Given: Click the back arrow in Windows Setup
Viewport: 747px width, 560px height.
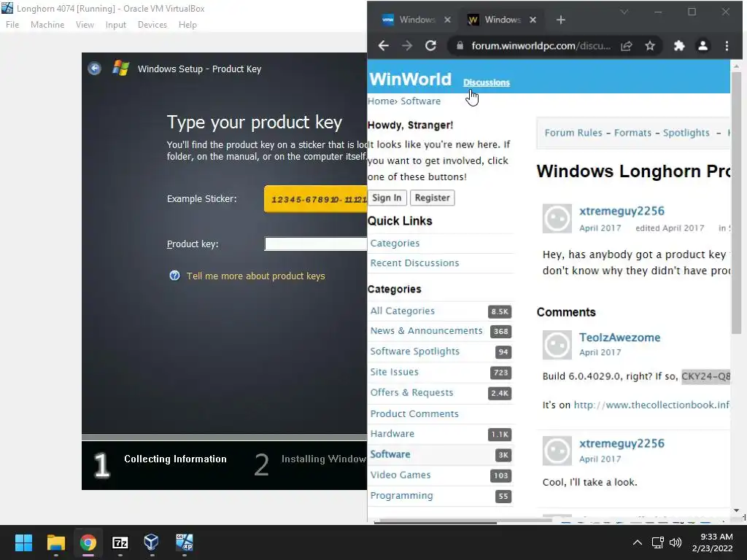Looking at the screenshot, I should 94,69.
